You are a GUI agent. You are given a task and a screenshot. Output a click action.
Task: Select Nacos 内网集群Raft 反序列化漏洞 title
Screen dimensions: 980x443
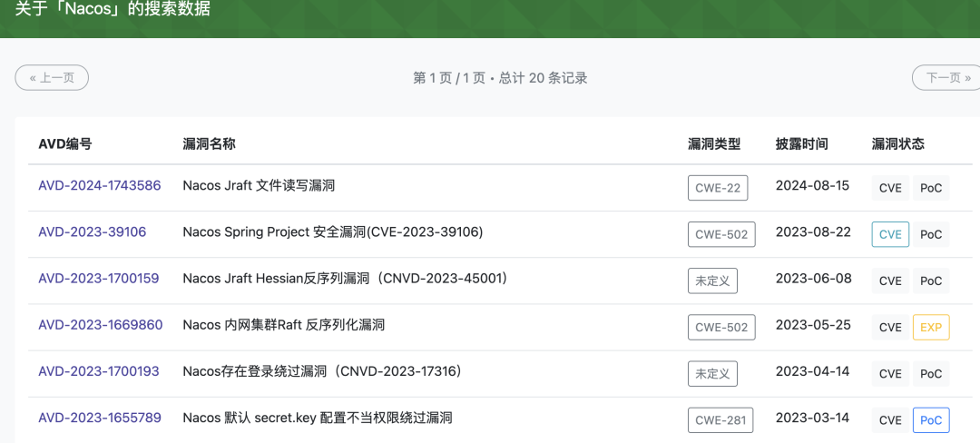(x=283, y=325)
